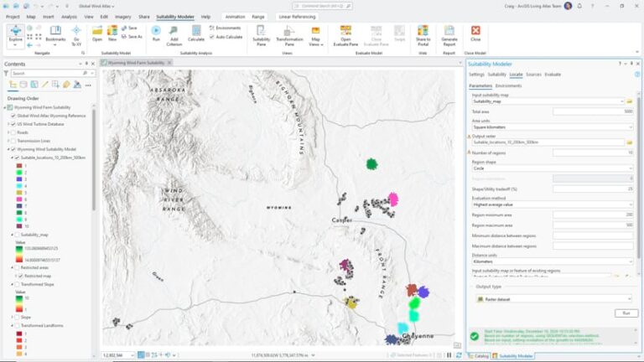
Task: Open Distance units dropdown
Action: (x=553, y=261)
